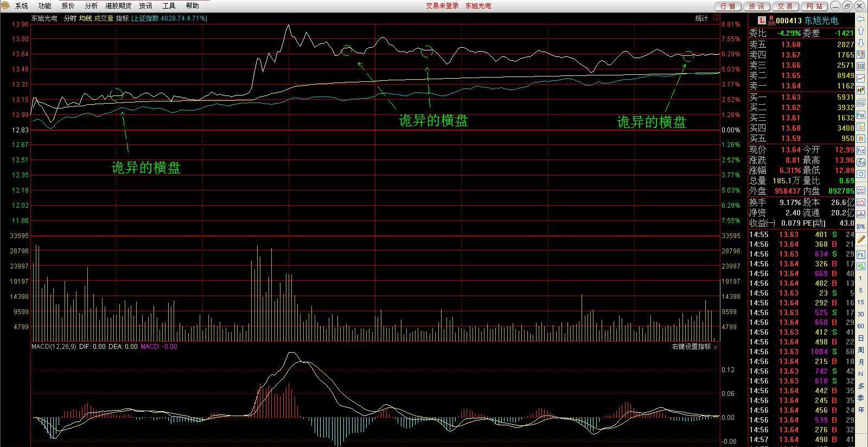The height and width of the screenshot is (447, 868).
Task: Switch to 60-minute period
Action: point(860,325)
